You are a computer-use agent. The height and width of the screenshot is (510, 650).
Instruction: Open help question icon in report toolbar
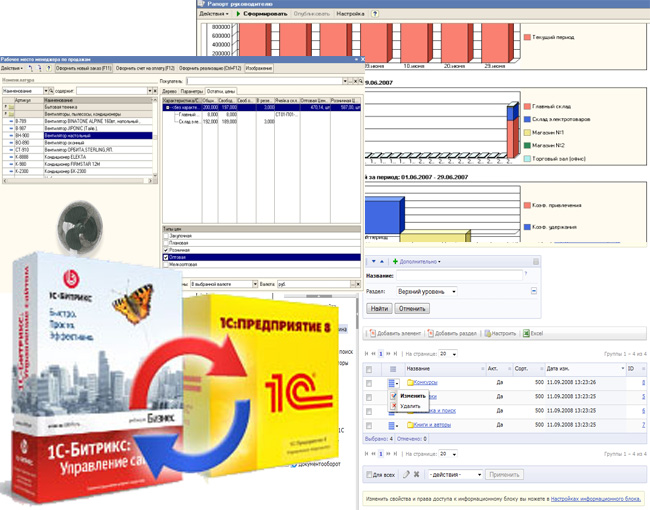(375, 14)
